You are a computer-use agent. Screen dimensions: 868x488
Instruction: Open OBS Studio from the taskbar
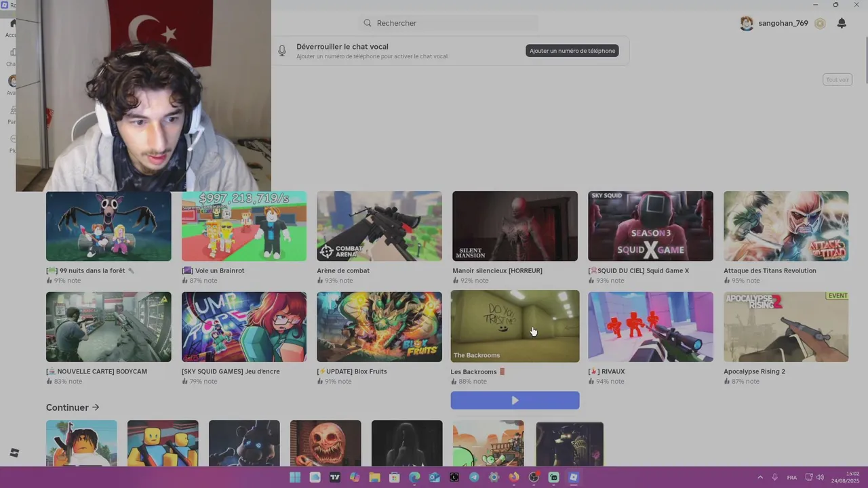point(534,477)
